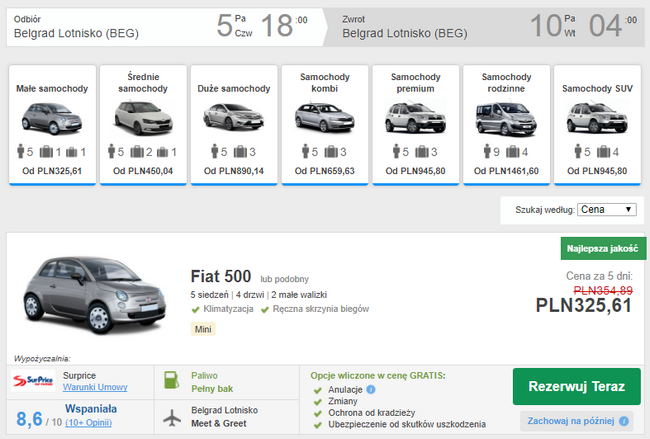Click Zachowaj na później button

click(576, 420)
